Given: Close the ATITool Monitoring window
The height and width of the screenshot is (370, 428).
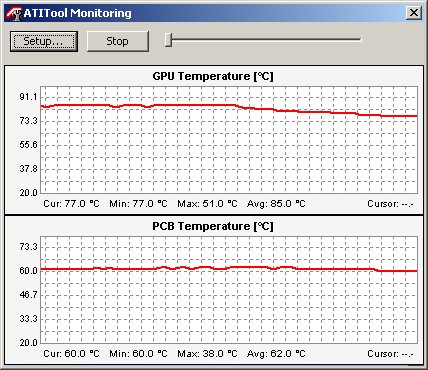Looking at the screenshot, I should [x=414, y=13].
